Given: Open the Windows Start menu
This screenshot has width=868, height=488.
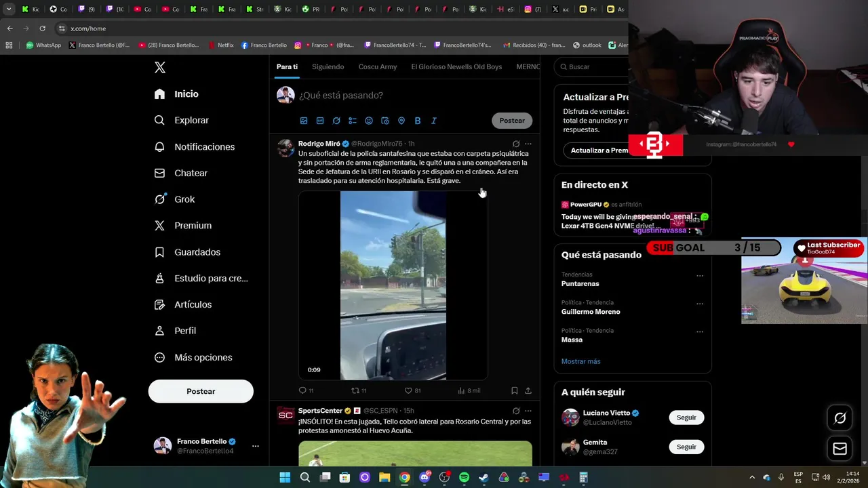Looking at the screenshot, I should (285, 477).
